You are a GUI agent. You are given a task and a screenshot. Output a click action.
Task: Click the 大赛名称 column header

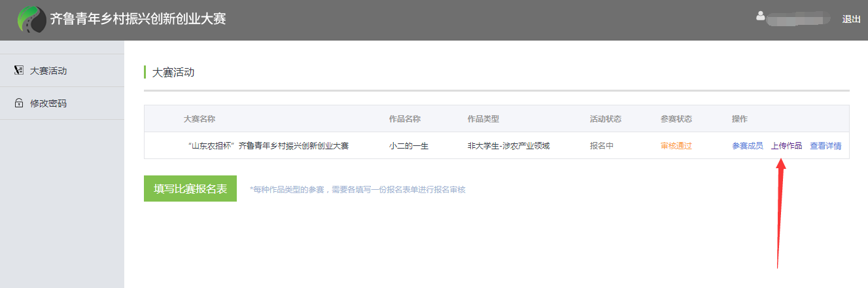200,119
